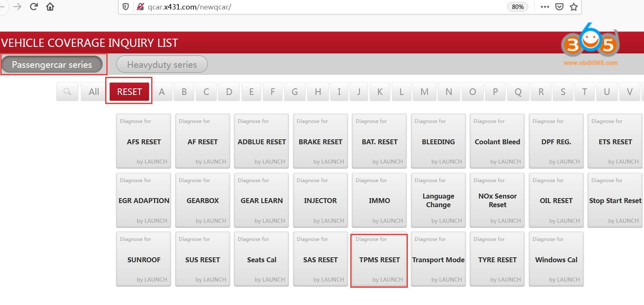The height and width of the screenshot is (305, 644).
Task: Filter brands by letter T
Action: point(584,92)
